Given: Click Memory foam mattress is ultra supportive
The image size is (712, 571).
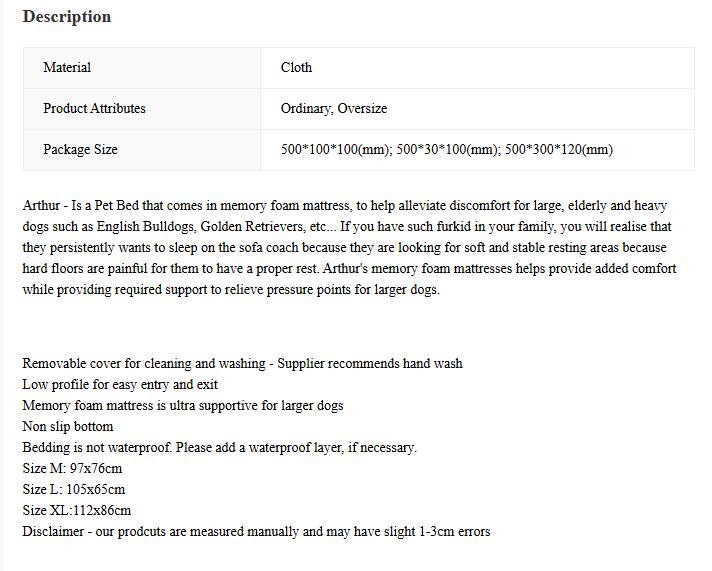Looking at the screenshot, I should tap(183, 405).
